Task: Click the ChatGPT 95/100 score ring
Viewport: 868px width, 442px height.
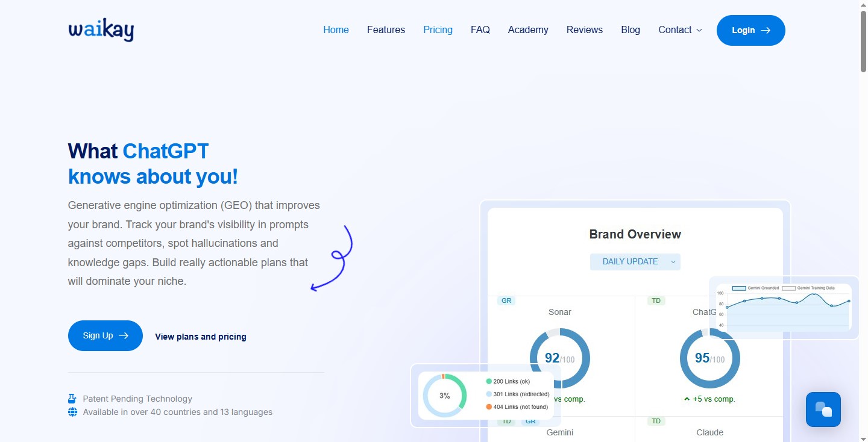Action: point(709,358)
